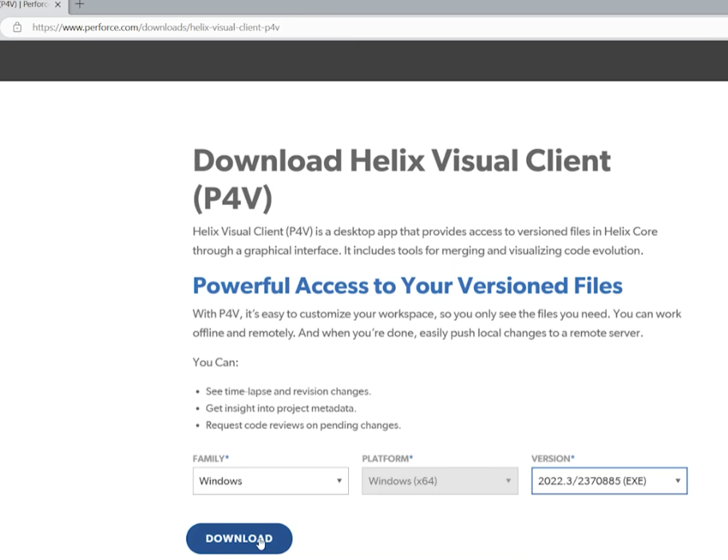This screenshot has height=560, width=728.
Task: Close the P4V Perforce browser tab
Action: [57, 5]
